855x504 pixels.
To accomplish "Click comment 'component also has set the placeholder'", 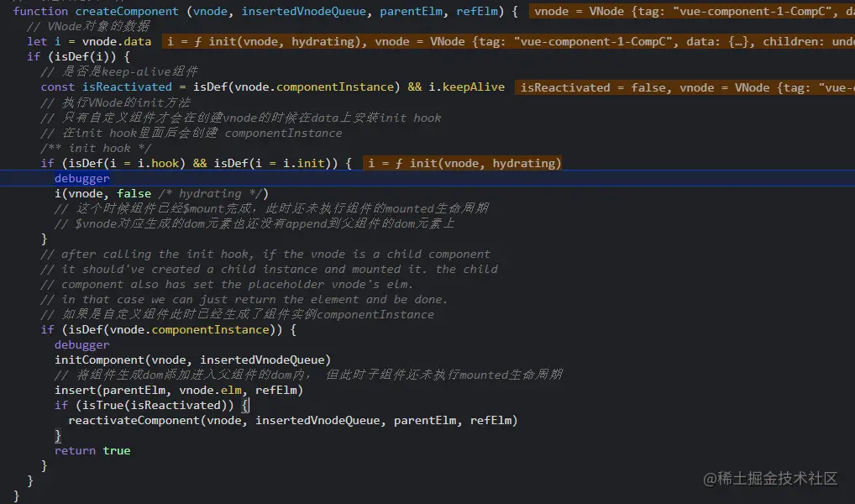I will click(227, 284).
